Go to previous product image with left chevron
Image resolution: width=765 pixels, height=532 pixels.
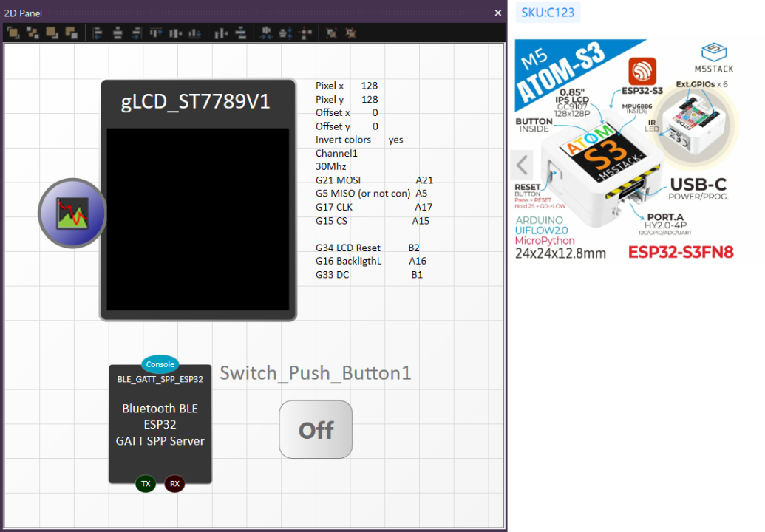pyautogui.click(x=523, y=163)
